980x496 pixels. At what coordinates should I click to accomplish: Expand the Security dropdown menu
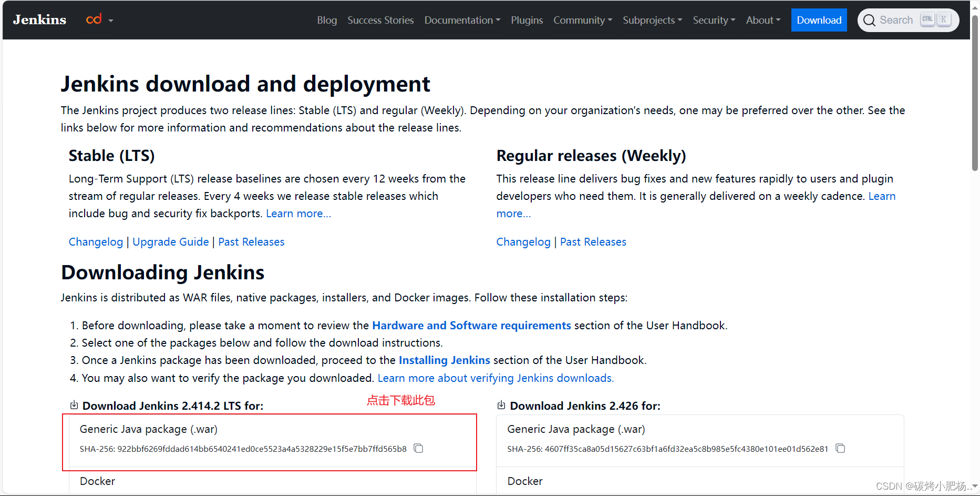click(714, 20)
